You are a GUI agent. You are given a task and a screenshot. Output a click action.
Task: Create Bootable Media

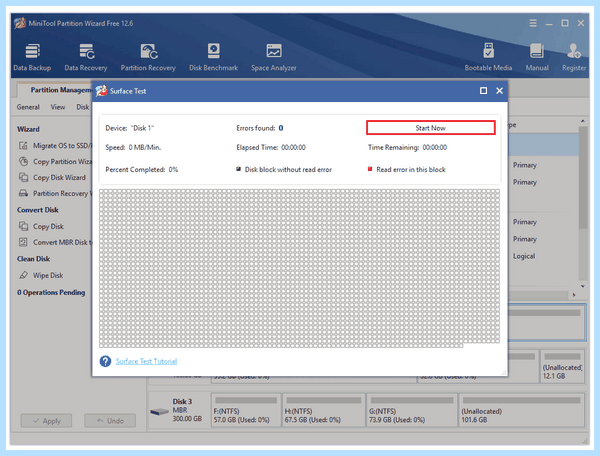tap(488, 57)
